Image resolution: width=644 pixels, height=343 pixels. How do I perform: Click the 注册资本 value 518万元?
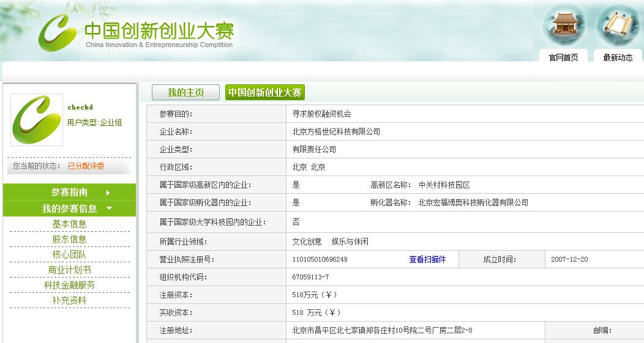[x=315, y=295]
